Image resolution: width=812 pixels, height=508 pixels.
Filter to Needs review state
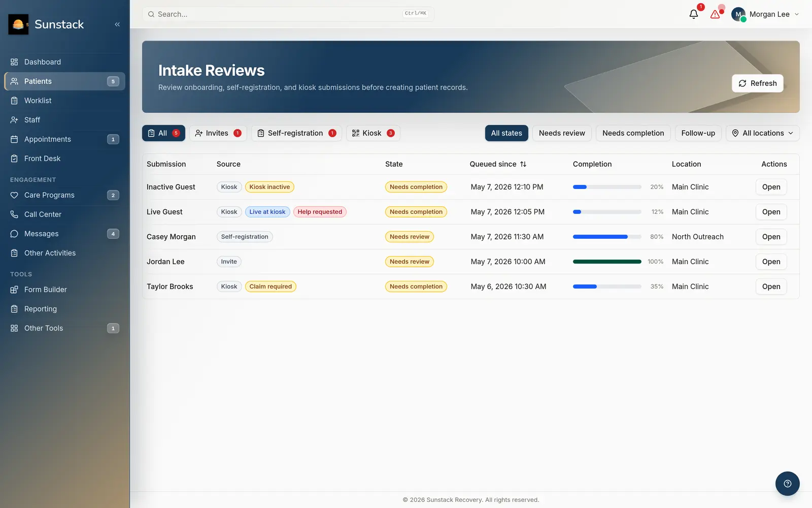point(562,133)
